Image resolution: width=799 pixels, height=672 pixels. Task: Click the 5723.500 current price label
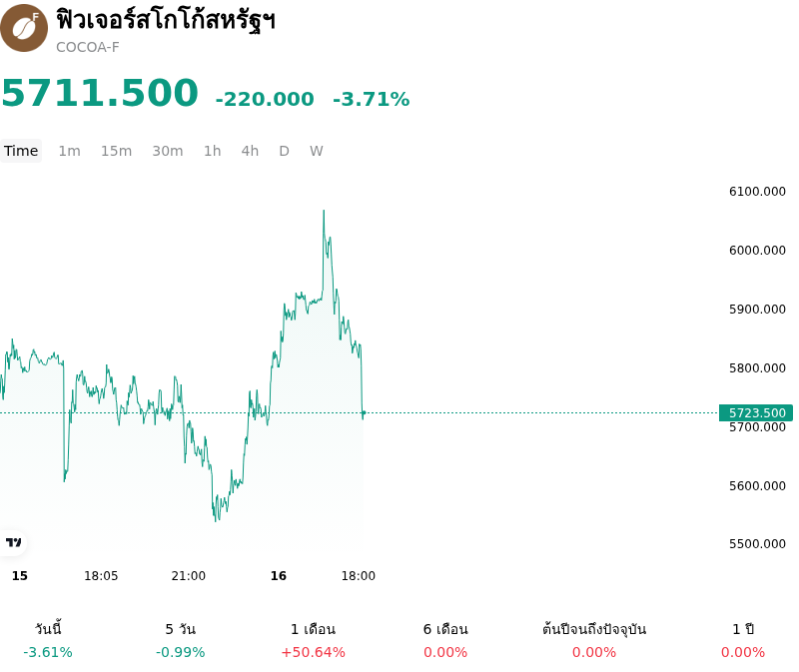756,412
